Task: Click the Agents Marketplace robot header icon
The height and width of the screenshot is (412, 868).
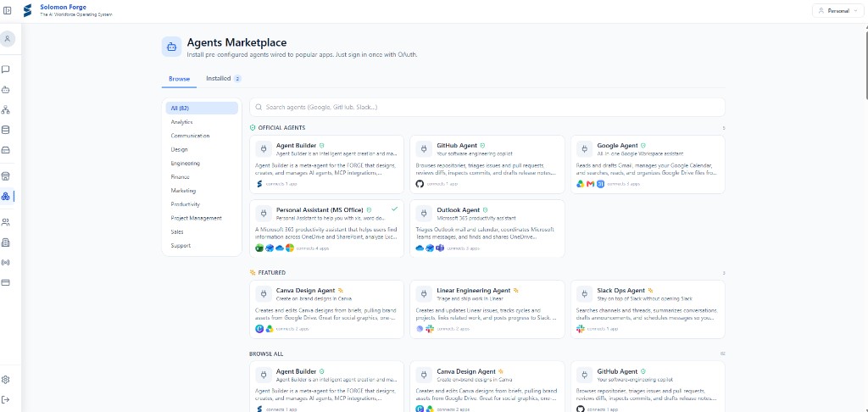Action: [171, 47]
